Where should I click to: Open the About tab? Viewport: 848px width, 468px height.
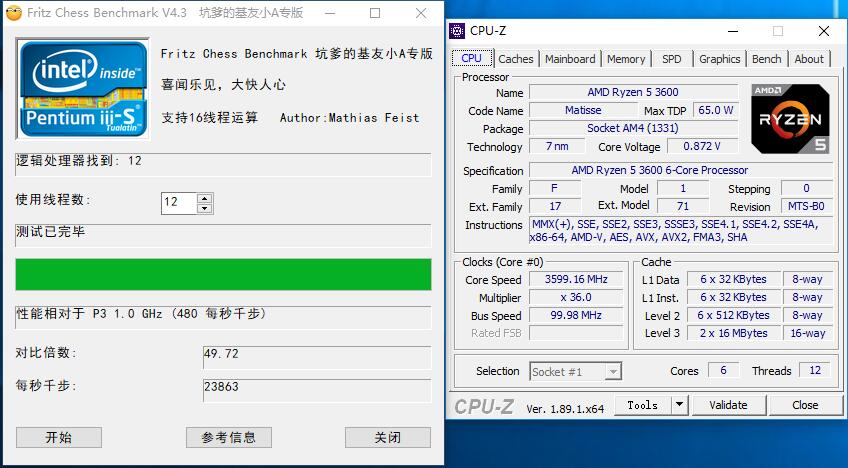(809, 59)
